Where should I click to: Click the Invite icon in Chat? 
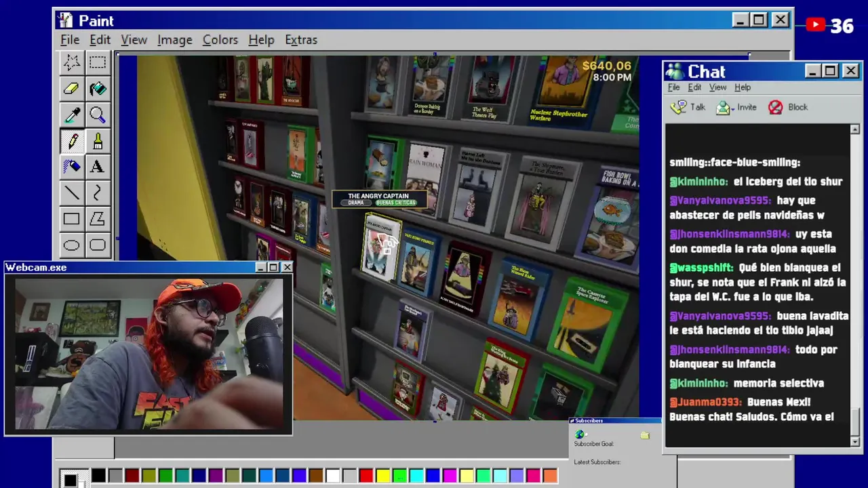[724, 107]
